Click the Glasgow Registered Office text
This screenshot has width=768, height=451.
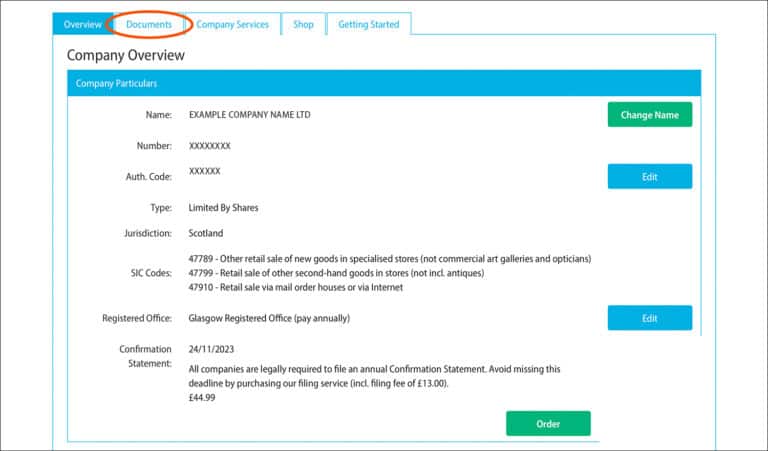[x=269, y=319]
